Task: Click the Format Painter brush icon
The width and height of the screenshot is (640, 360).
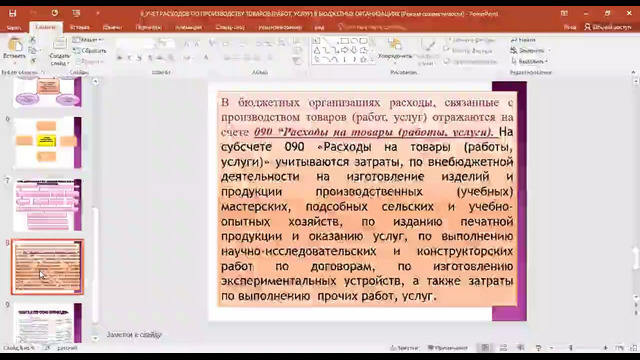Action: 33,61
